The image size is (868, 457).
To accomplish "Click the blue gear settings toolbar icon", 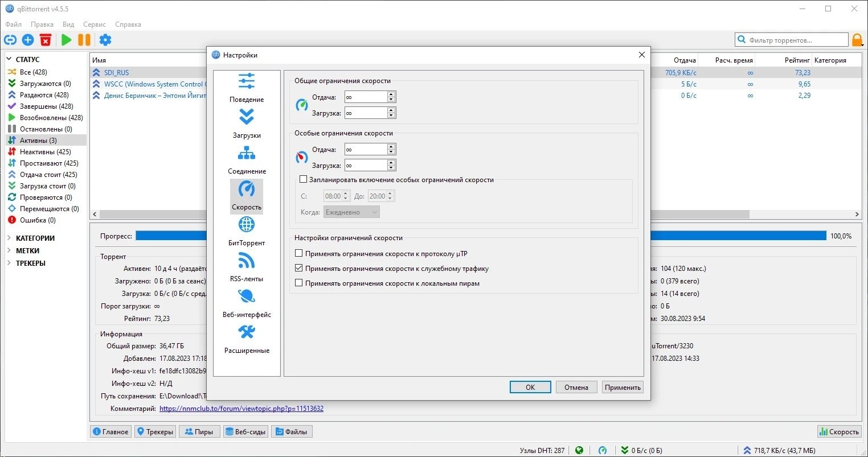I will (x=105, y=40).
